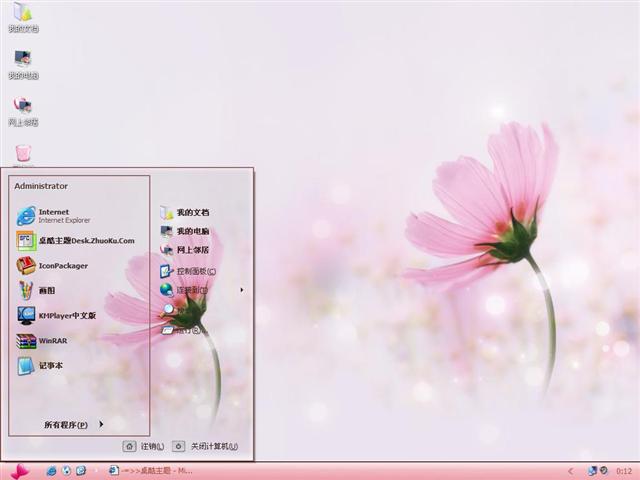Expand 所有程序(P) program list
The width and height of the screenshot is (640, 480).
click(x=73, y=425)
